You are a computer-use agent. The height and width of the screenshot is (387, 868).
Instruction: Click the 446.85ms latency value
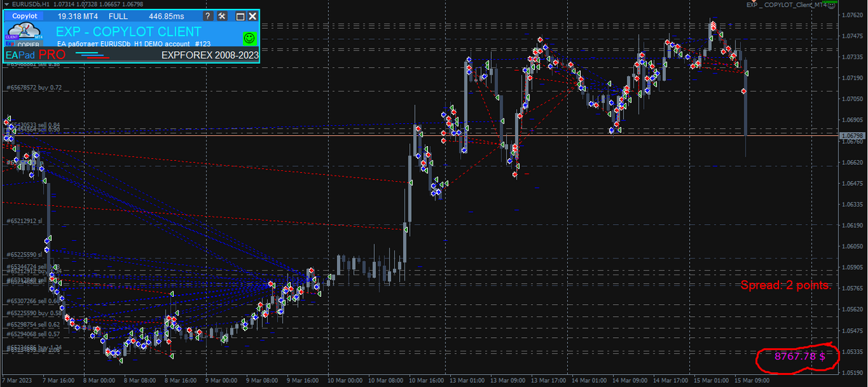(167, 16)
